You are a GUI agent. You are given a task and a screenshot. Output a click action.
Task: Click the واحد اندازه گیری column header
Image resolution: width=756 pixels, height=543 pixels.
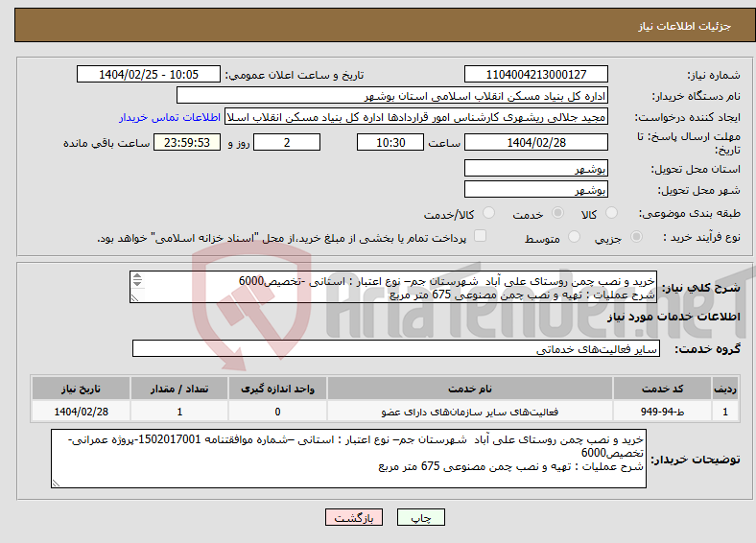click(x=277, y=389)
